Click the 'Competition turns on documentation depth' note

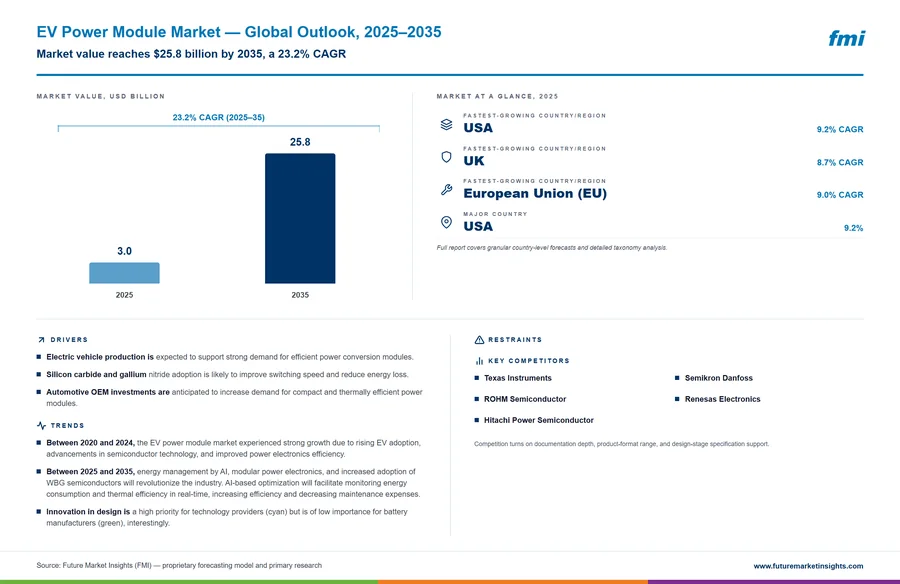tap(621, 444)
